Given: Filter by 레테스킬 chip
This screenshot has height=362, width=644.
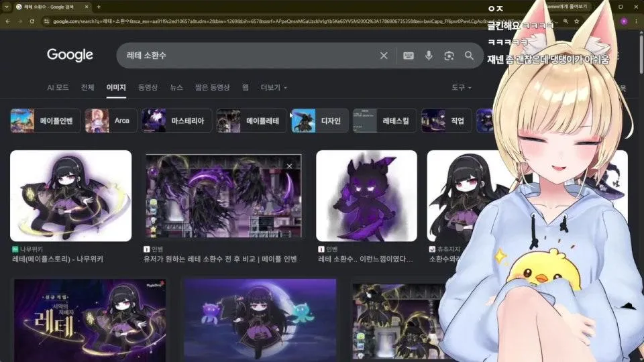Looking at the screenshot, I should click(385, 121).
